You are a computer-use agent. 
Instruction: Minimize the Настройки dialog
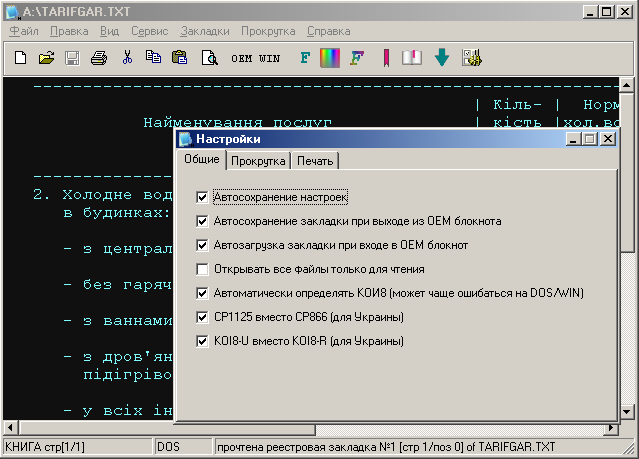[x=573, y=139]
